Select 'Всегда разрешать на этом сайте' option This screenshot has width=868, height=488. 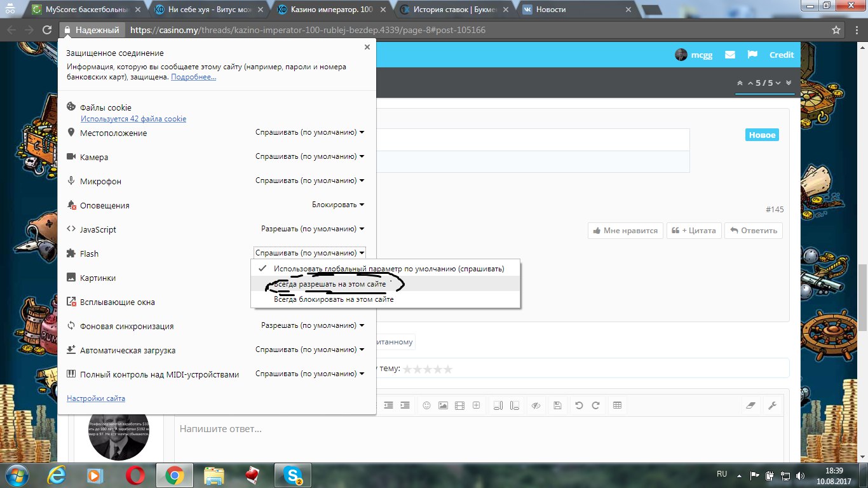pos(330,284)
